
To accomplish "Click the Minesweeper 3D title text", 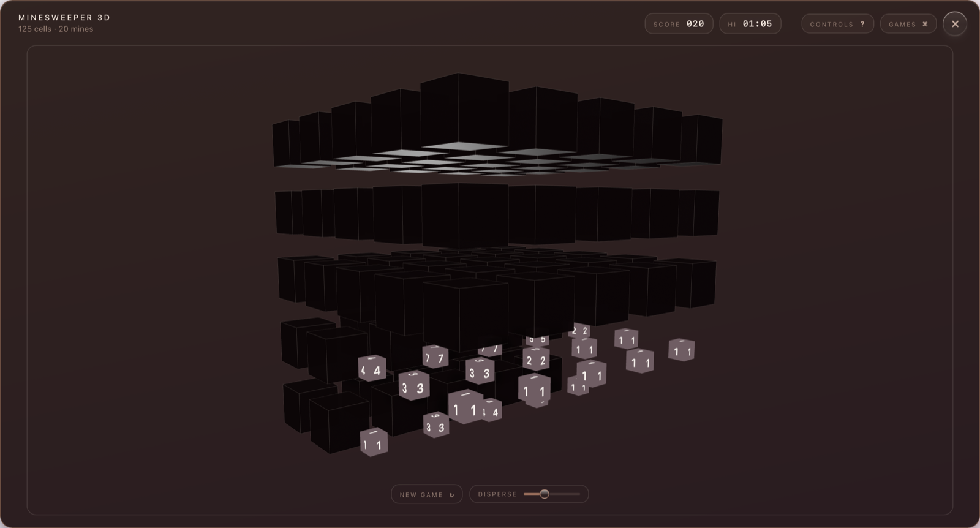I will pos(64,17).
